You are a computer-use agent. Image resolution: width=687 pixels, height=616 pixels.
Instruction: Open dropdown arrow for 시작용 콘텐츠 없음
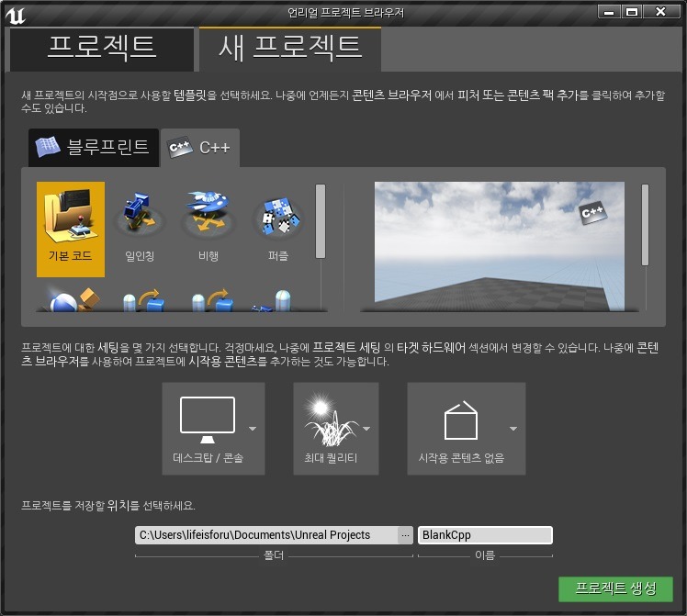click(513, 429)
